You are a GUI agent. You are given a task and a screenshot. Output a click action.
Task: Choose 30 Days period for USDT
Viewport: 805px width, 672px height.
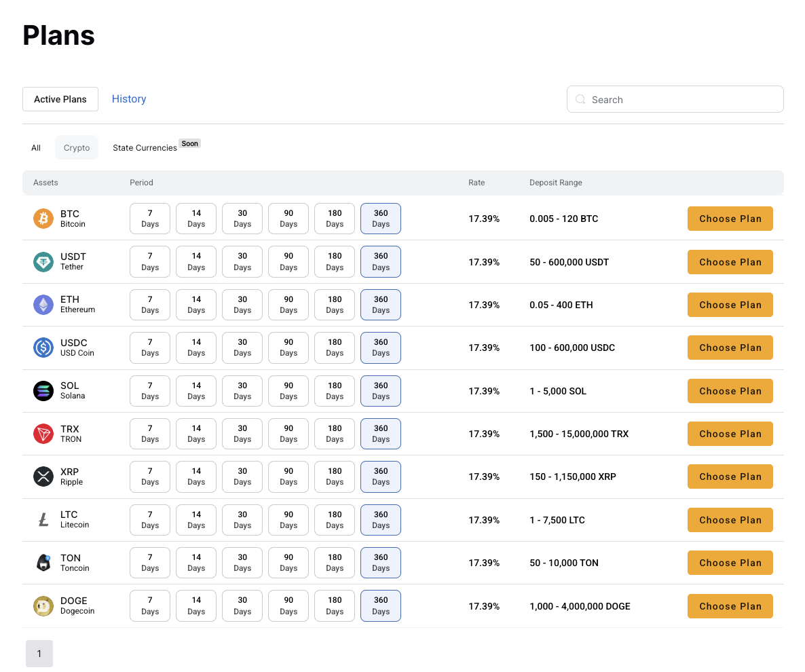(242, 262)
